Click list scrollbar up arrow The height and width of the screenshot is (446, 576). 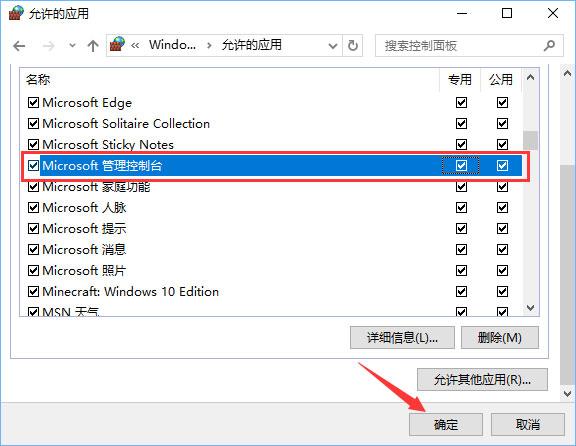tap(530, 77)
